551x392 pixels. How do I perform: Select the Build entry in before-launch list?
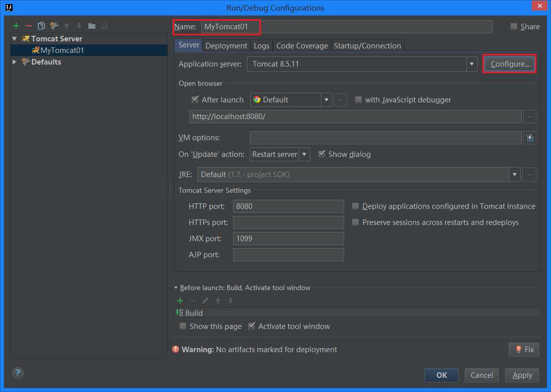pos(357,313)
